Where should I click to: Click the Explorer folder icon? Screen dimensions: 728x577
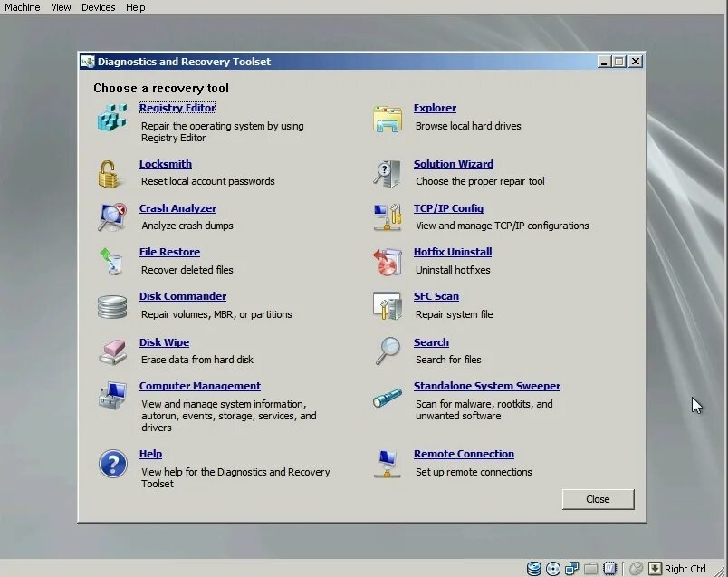(x=387, y=119)
